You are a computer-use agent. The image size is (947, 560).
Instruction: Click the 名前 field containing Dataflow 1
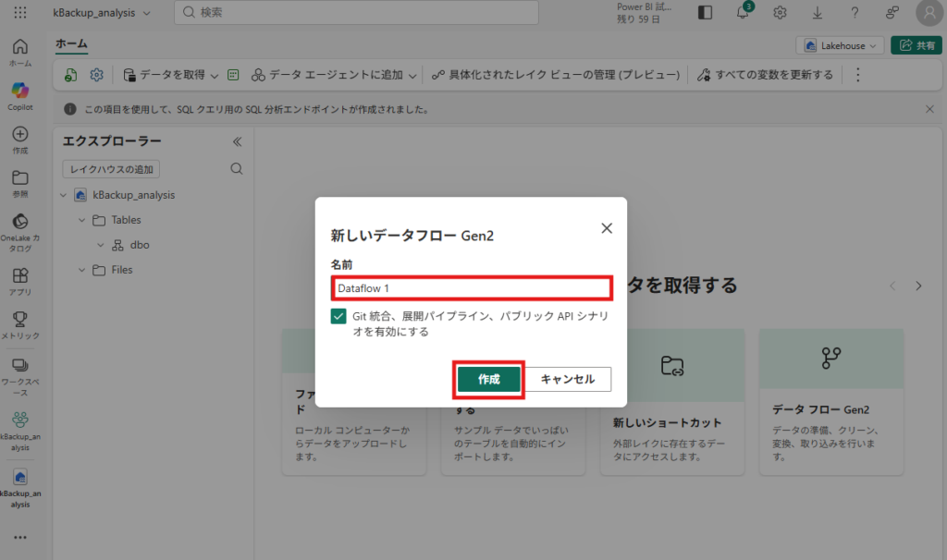click(x=472, y=288)
